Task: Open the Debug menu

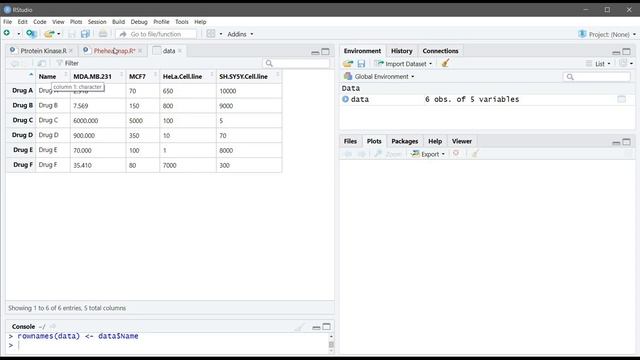Action: click(x=139, y=22)
